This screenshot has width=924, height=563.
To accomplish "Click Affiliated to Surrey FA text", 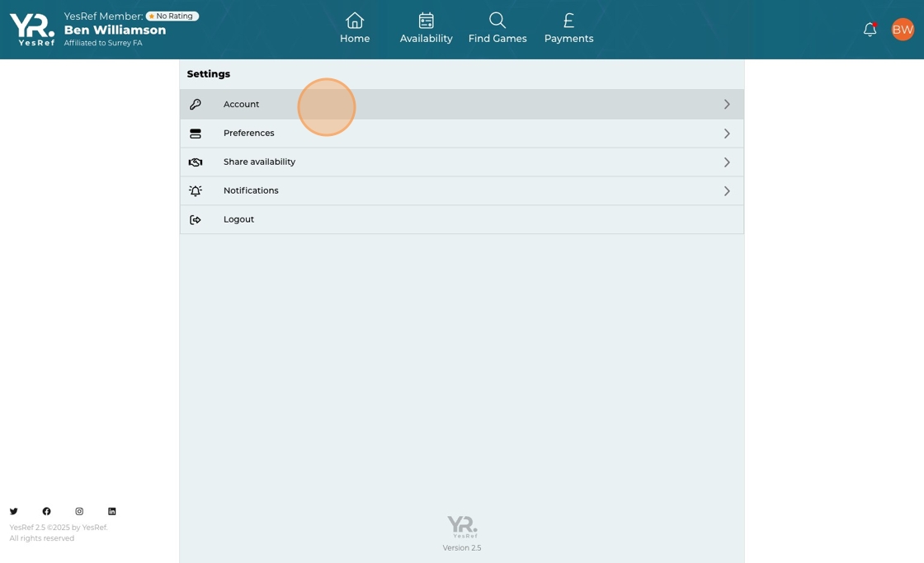I will [x=103, y=43].
